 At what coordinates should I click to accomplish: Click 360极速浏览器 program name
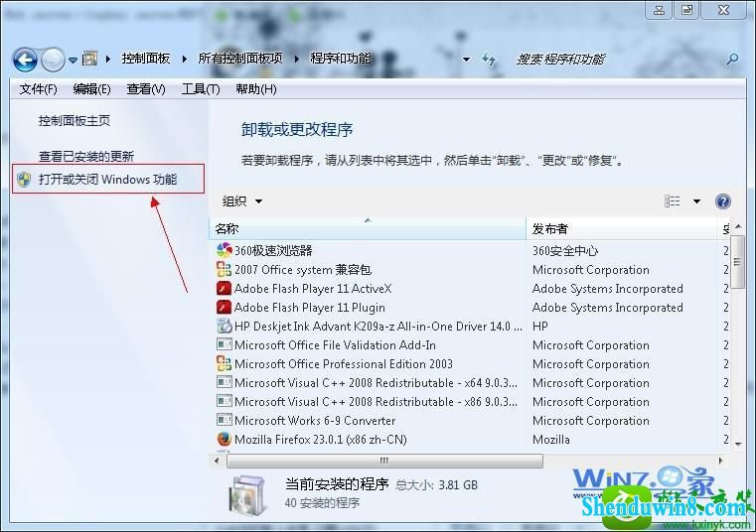pyautogui.click(x=273, y=250)
